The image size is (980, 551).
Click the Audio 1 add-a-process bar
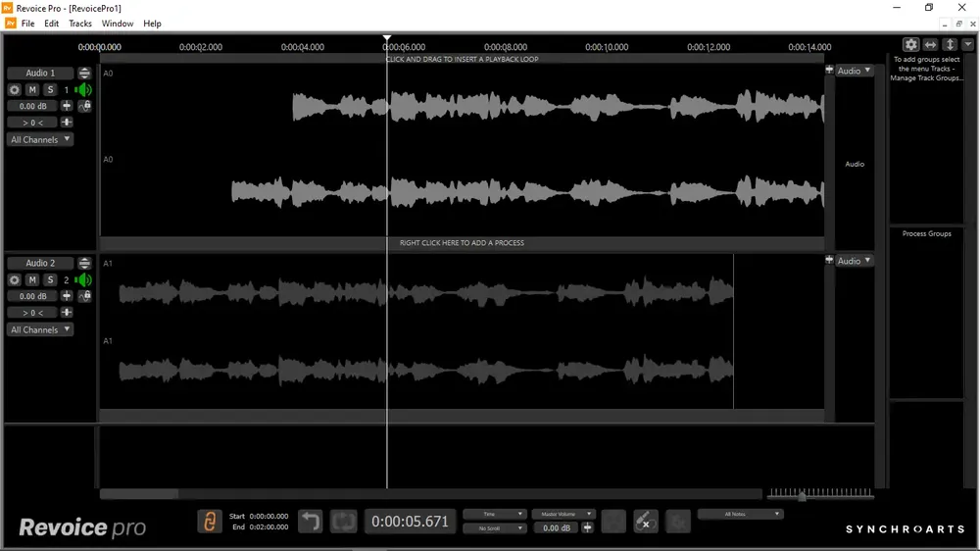pyautogui.click(x=462, y=243)
